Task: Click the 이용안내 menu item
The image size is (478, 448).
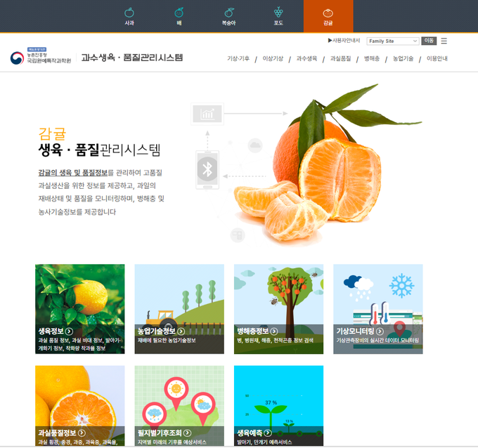Action: coord(437,59)
